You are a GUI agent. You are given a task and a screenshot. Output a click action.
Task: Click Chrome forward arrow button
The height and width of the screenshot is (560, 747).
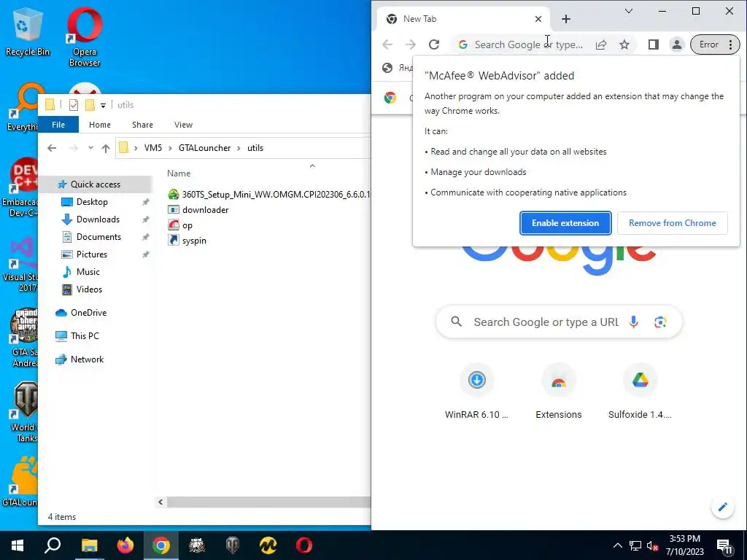410,44
